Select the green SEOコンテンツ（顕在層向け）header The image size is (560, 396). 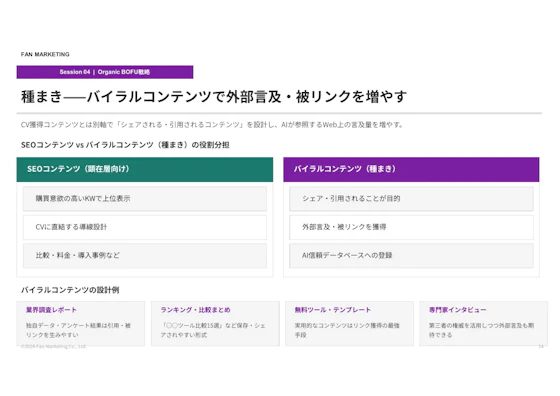145,169
